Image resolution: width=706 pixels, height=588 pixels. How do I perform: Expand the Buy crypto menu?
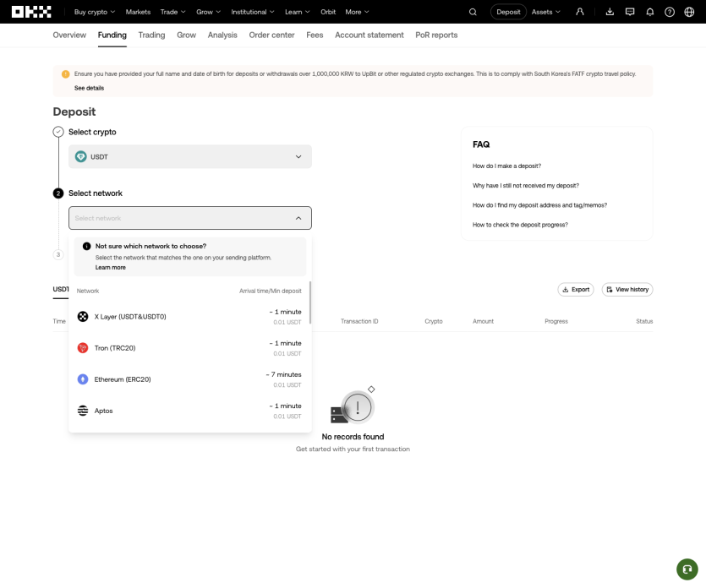(x=95, y=12)
